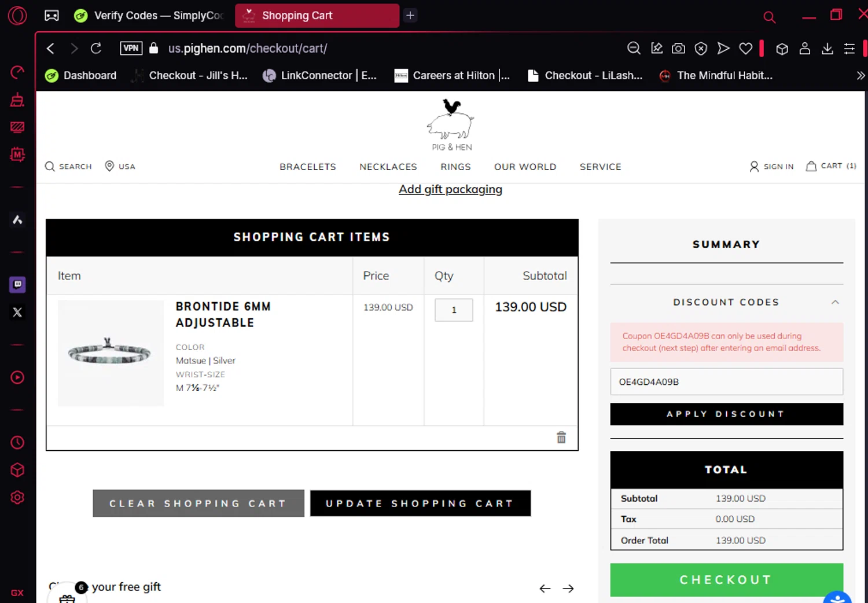View site security lock icon
This screenshot has height=603, width=868.
point(154,48)
